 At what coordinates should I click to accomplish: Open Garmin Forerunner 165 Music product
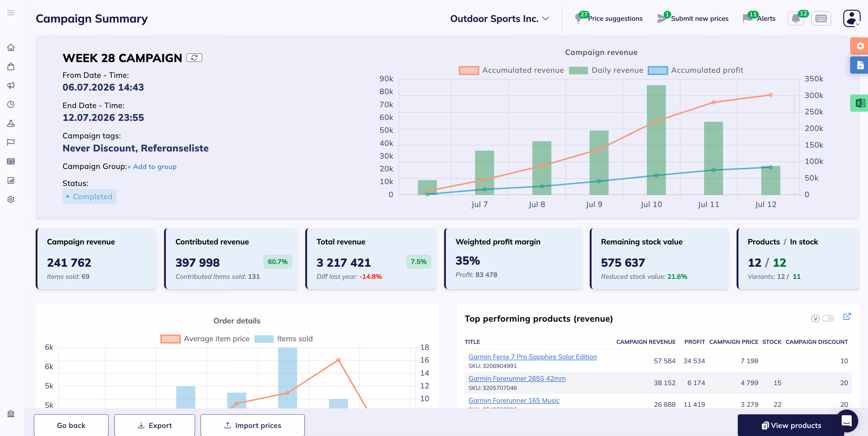[514, 400]
